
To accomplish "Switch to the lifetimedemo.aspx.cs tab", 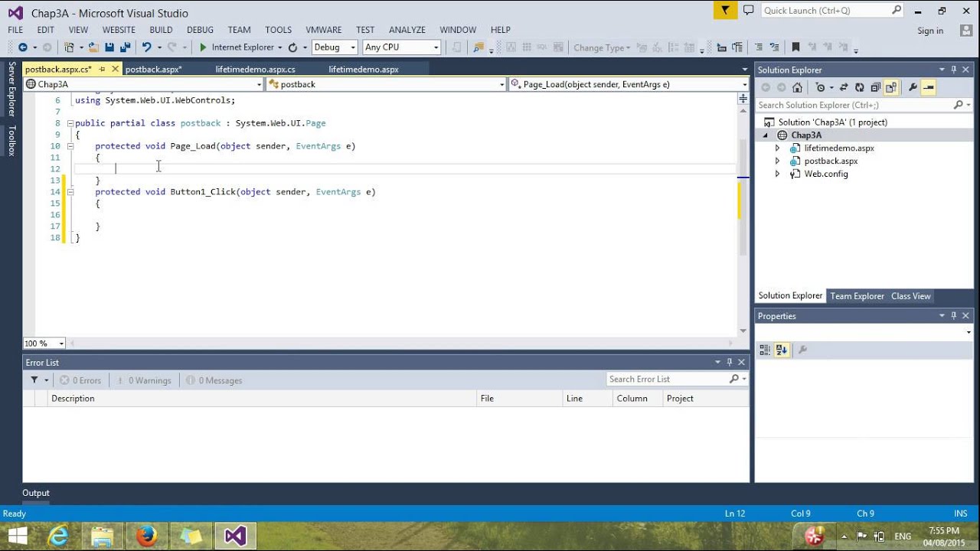I will point(255,70).
